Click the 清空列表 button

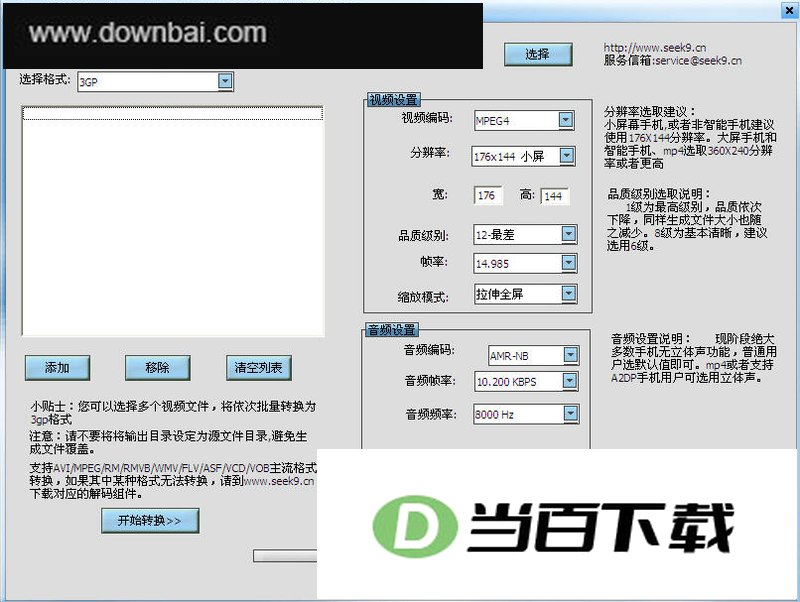pos(259,368)
